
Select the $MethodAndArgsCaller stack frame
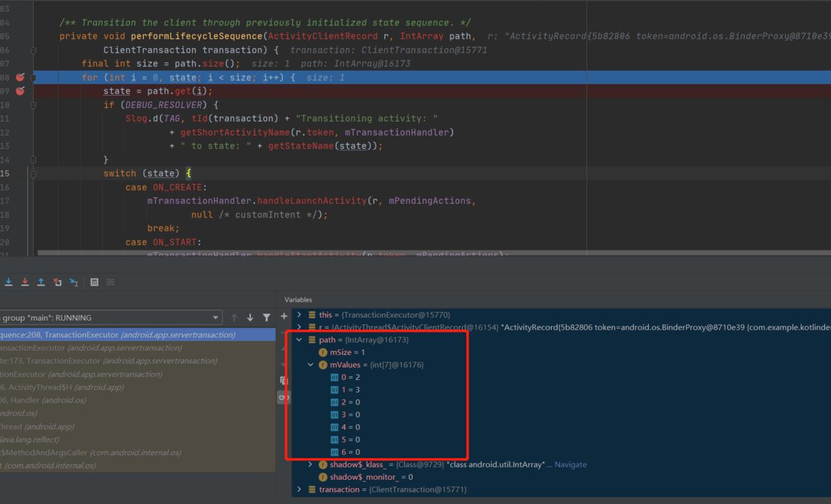(x=137, y=453)
